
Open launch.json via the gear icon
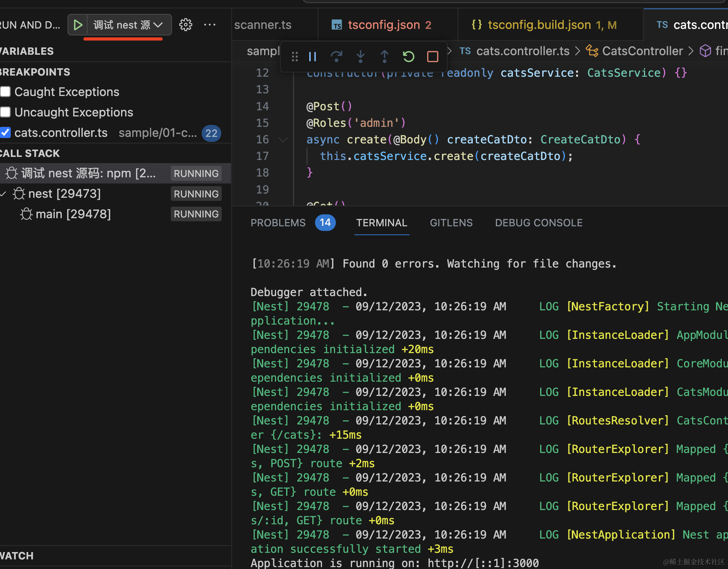point(185,25)
